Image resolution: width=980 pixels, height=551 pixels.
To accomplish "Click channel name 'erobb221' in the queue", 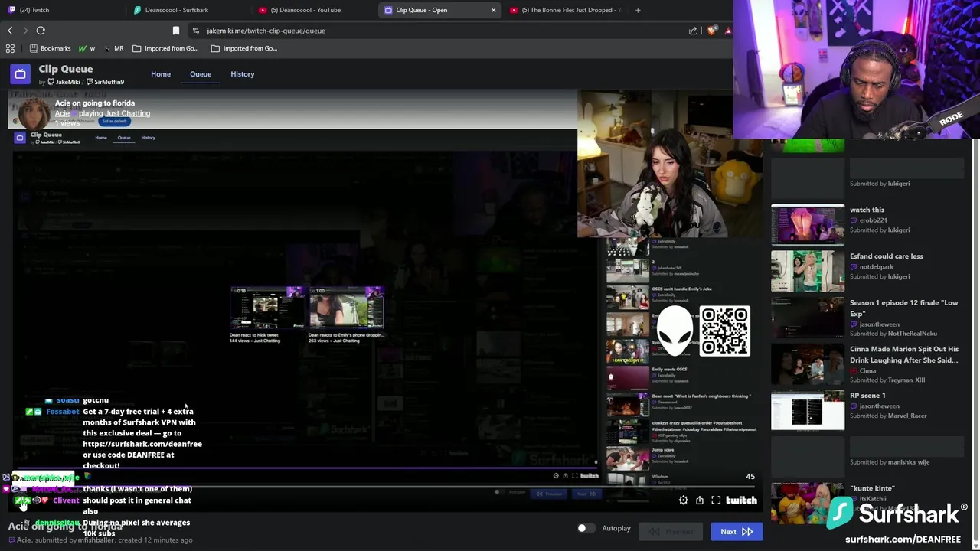I will [873, 220].
